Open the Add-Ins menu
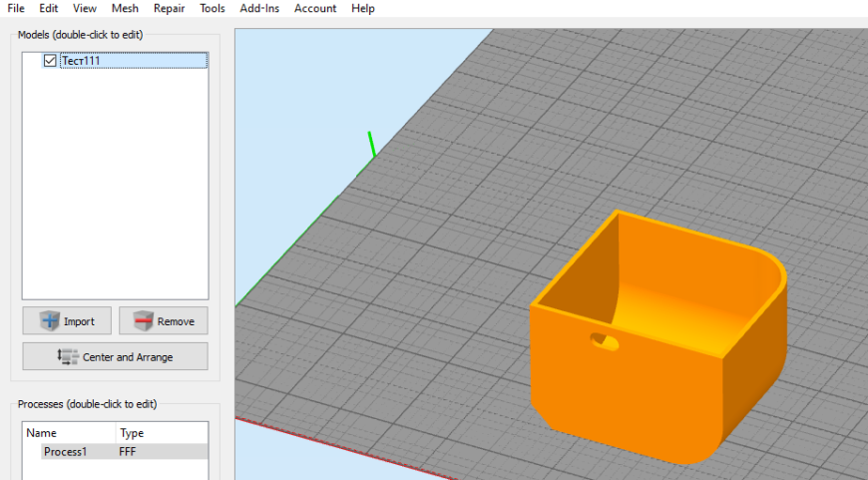The image size is (868, 480). [x=259, y=8]
